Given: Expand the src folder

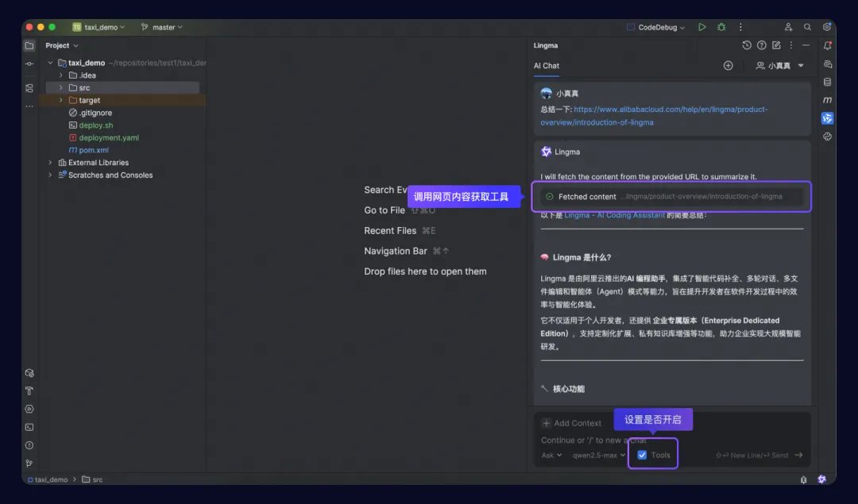Looking at the screenshot, I should click(60, 87).
